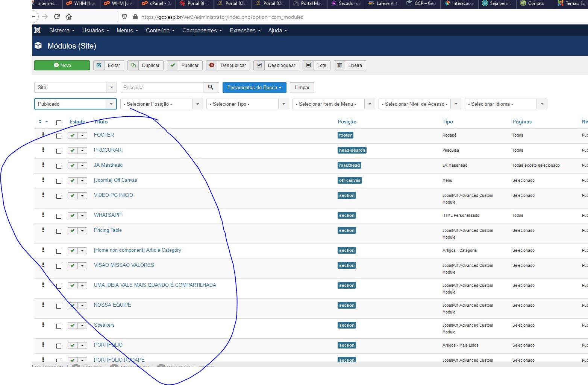
Task: Open the Selecionar Tipo filter dropdown
Action: tap(247, 104)
